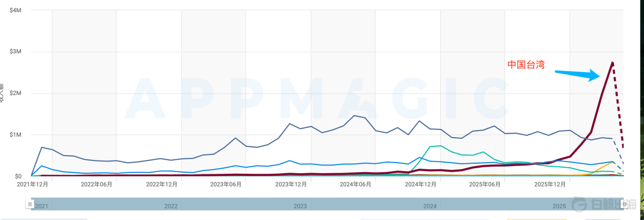Click the 2025年12月 x-axis label
This screenshot has width=644, height=220.
pyautogui.click(x=550, y=184)
